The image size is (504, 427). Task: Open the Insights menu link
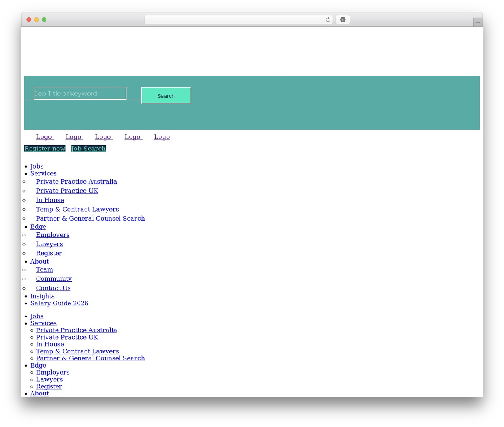click(x=43, y=296)
